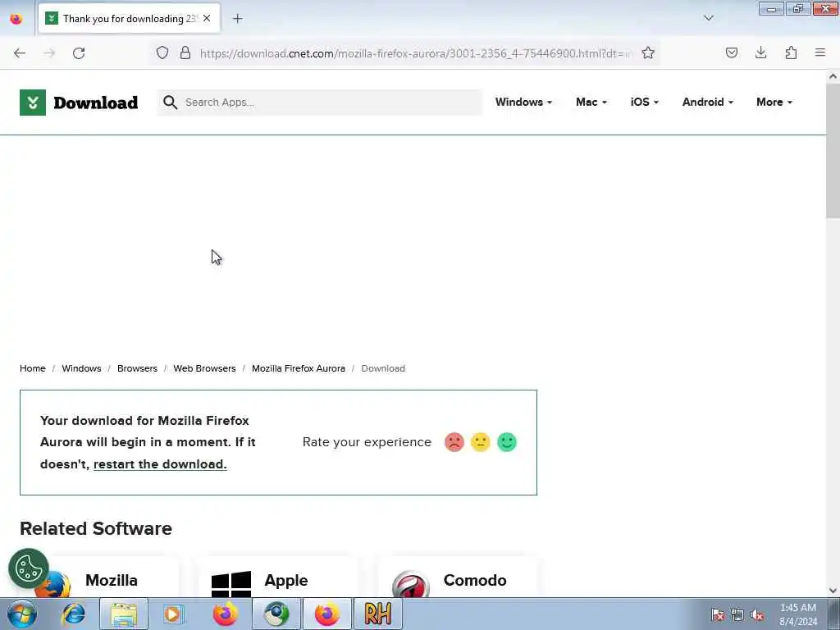
Task: Open Firefox application hamburger menu
Action: pos(820,52)
